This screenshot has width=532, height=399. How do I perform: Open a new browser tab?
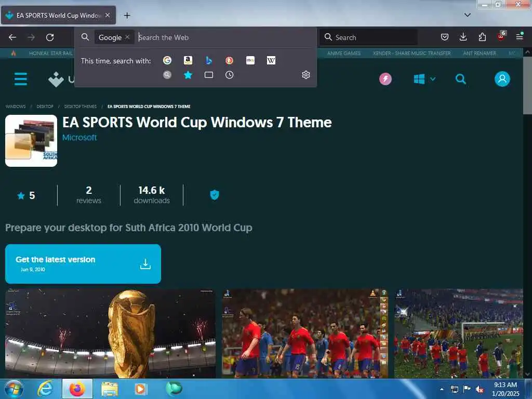point(127,15)
